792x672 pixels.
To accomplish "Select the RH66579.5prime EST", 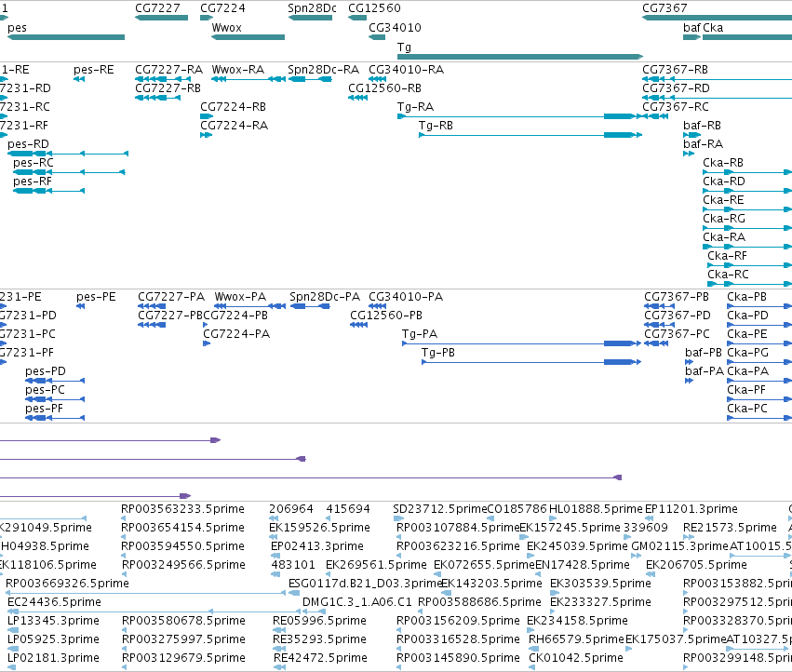I will pyautogui.click(x=534, y=649).
